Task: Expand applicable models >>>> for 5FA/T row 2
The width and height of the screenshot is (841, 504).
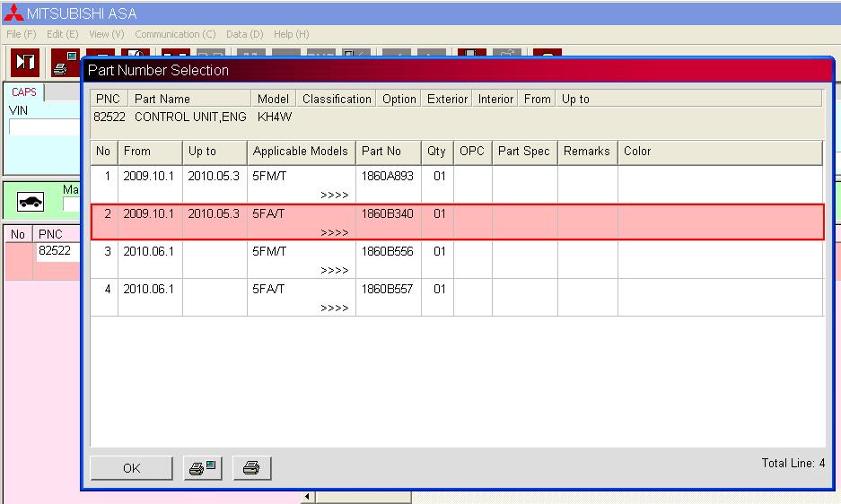Action: (334, 232)
